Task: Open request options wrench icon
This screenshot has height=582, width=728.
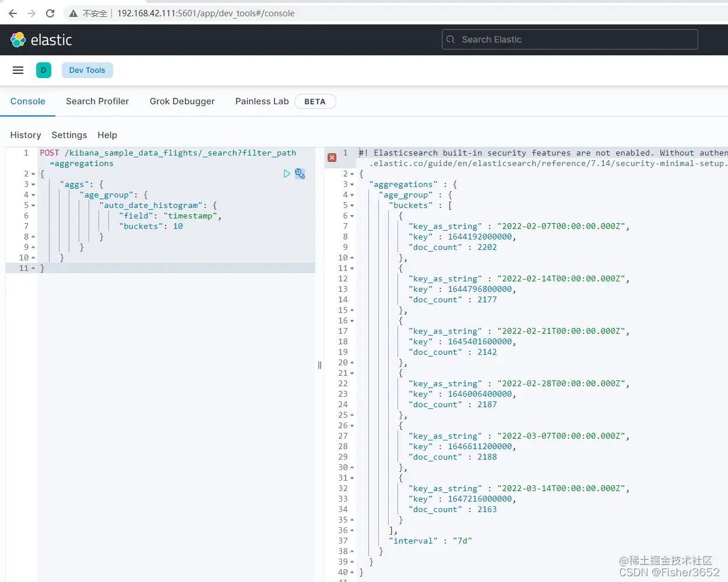Action: (300, 174)
